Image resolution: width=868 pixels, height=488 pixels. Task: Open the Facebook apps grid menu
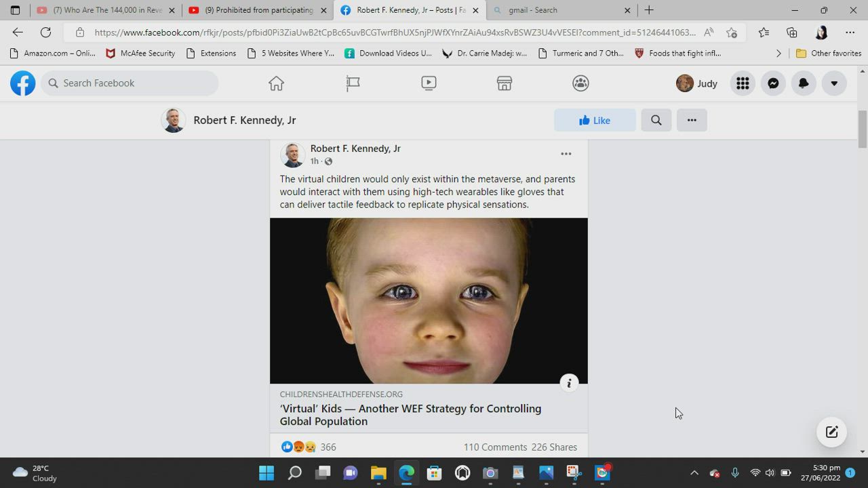click(x=743, y=83)
